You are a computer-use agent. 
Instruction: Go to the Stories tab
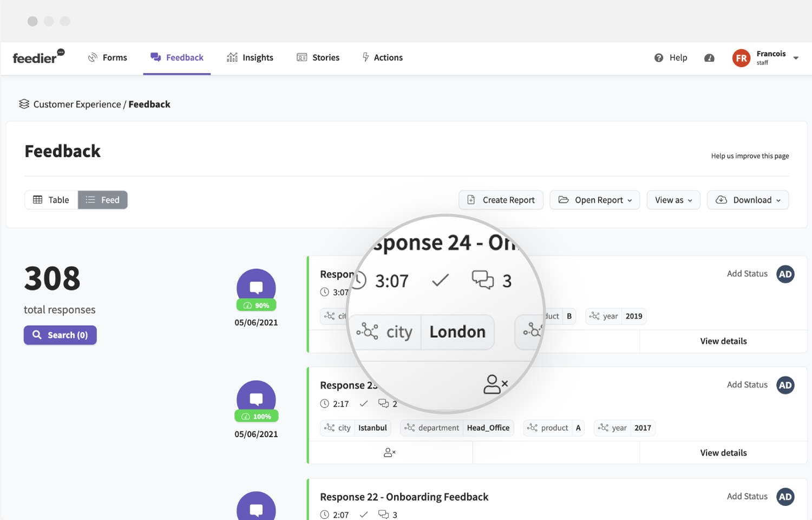pos(318,58)
